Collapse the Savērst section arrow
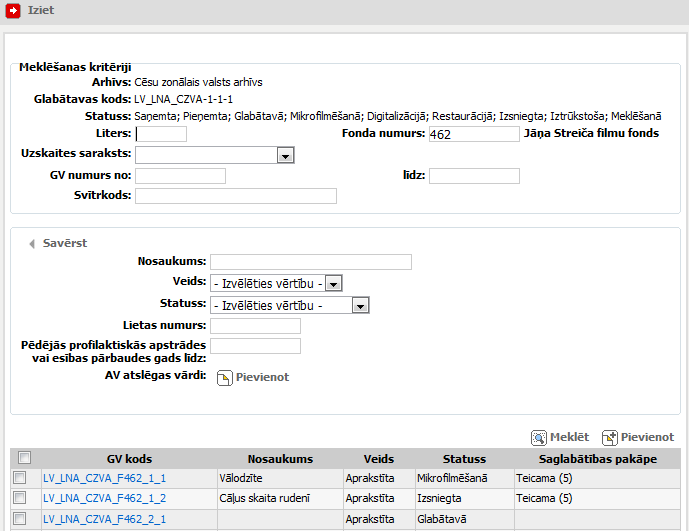Screen dimensions: 689x531 tap(31, 243)
